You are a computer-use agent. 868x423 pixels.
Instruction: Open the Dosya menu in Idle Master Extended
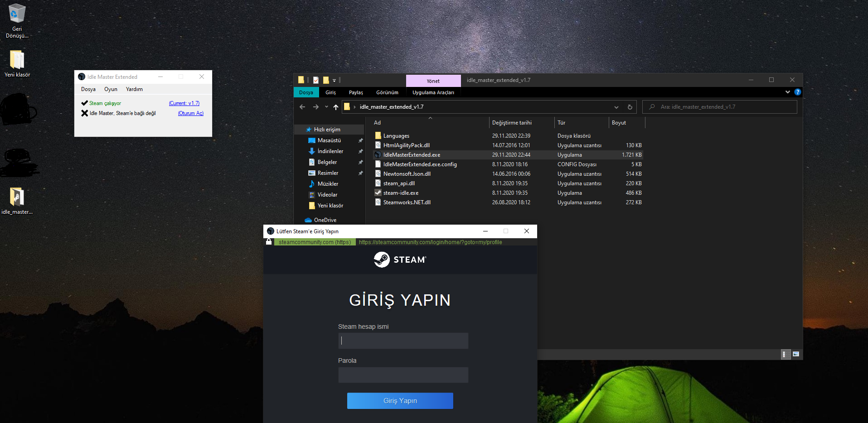point(88,89)
